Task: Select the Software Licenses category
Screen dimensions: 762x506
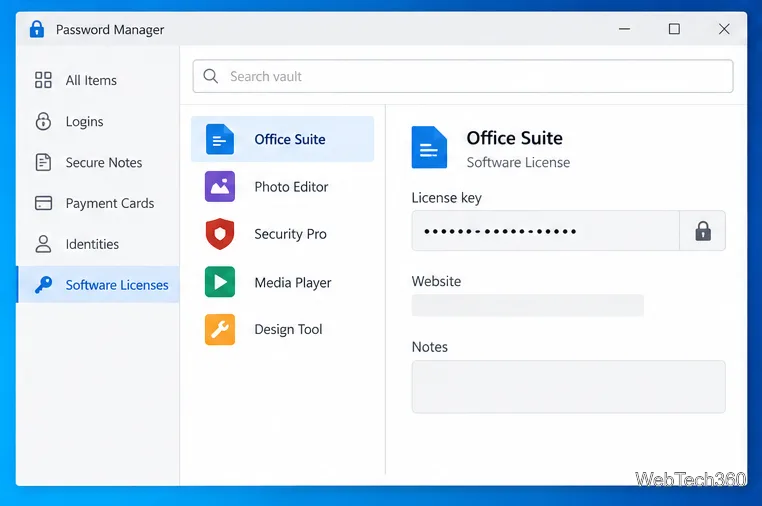Action: tap(98, 285)
